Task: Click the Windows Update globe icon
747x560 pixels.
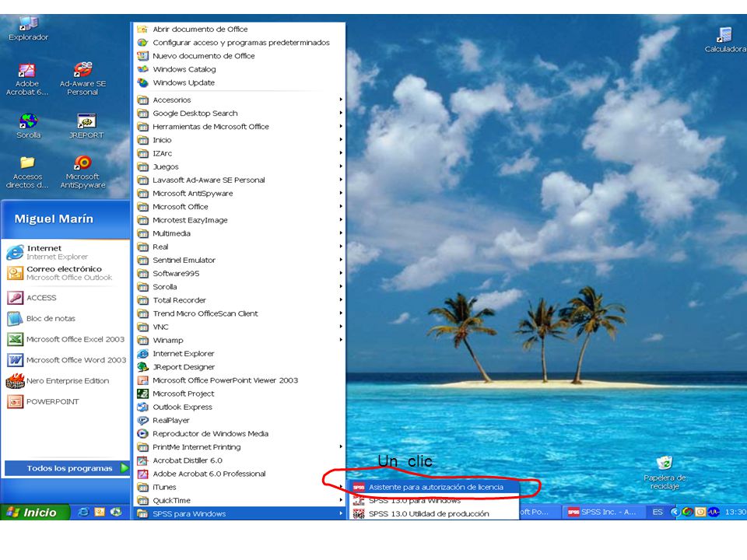Action: point(142,82)
